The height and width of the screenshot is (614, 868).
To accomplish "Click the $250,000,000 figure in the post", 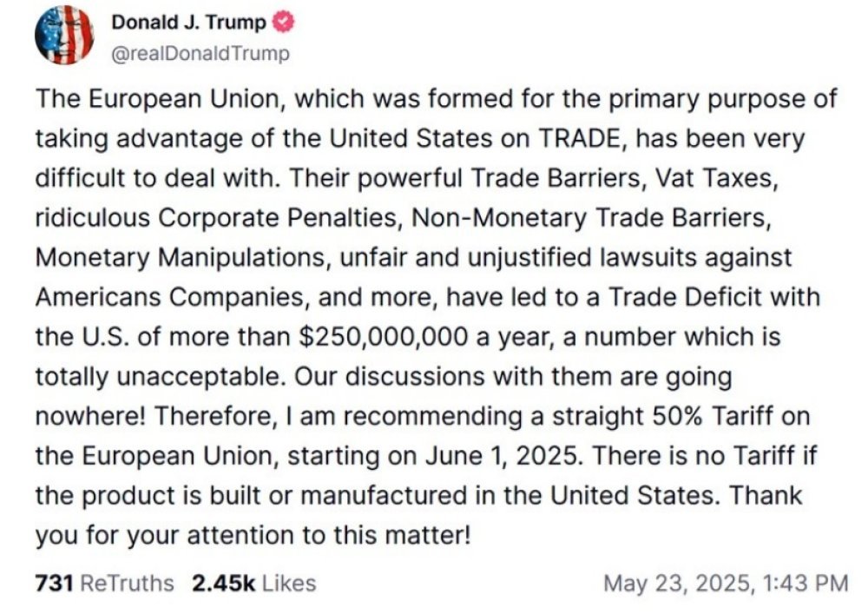I will 384,337.
